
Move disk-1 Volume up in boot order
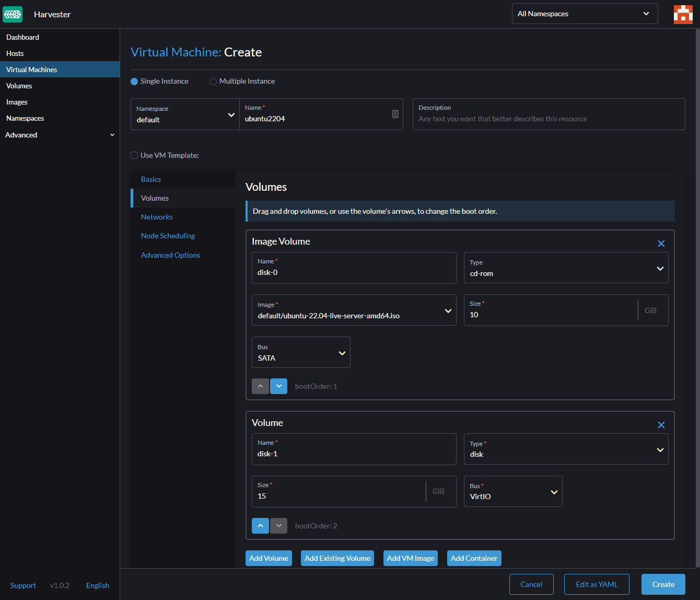pos(260,526)
